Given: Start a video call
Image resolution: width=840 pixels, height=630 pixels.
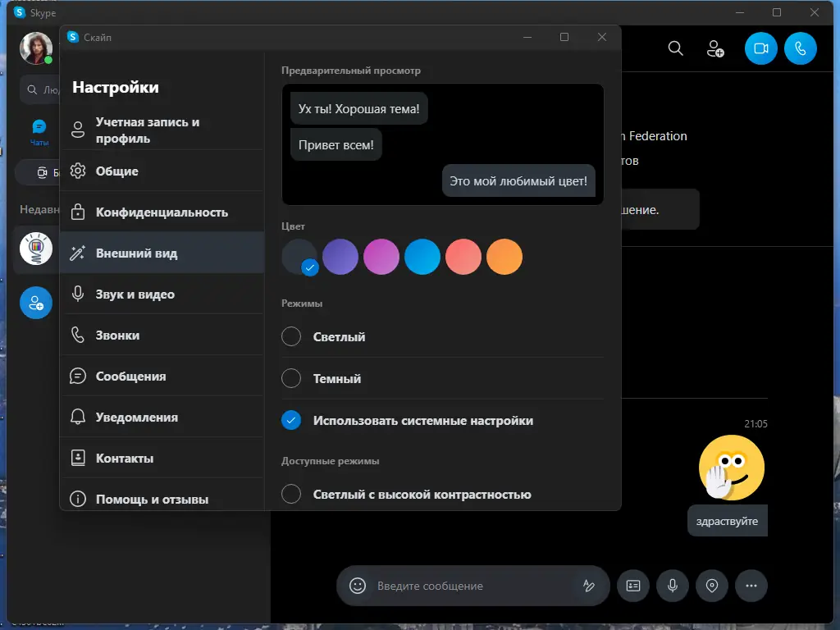Looking at the screenshot, I should pyautogui.click(x=760, y=48).
